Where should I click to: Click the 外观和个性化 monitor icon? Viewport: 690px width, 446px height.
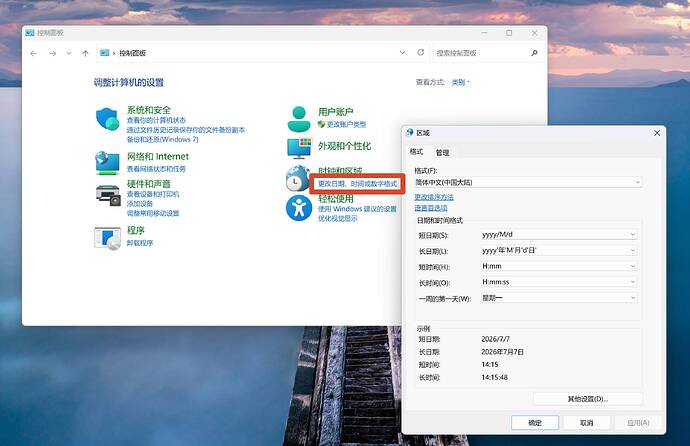pyautogui.click(x=299, y=148)
